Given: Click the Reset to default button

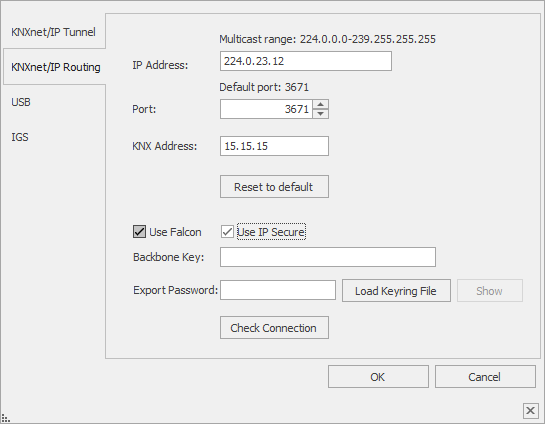Looking at the screenshot, I should 274,187.
